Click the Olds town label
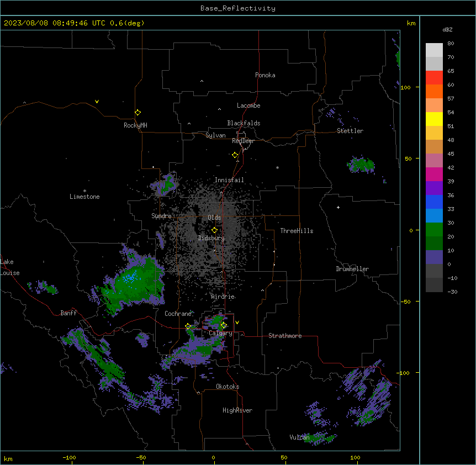Screen dimensions: 476x465 [x=214, y=218]
